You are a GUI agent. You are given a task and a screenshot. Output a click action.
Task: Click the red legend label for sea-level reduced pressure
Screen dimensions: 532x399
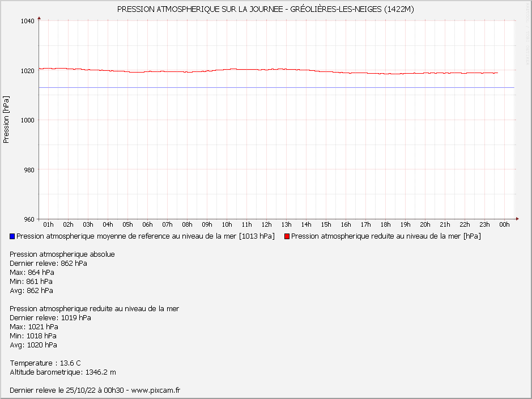[x=385, y=236]
